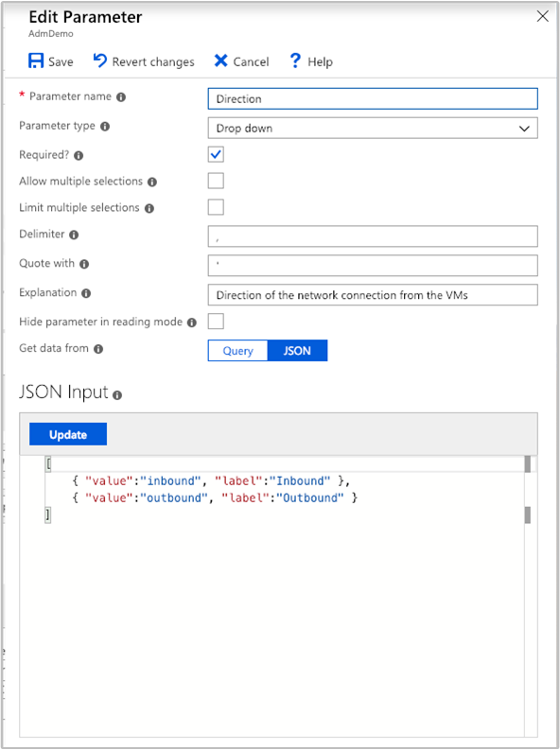Click the Cancel X icon in toolbar
The height and width of the screenshot is (750, 560).
(220, 61)
